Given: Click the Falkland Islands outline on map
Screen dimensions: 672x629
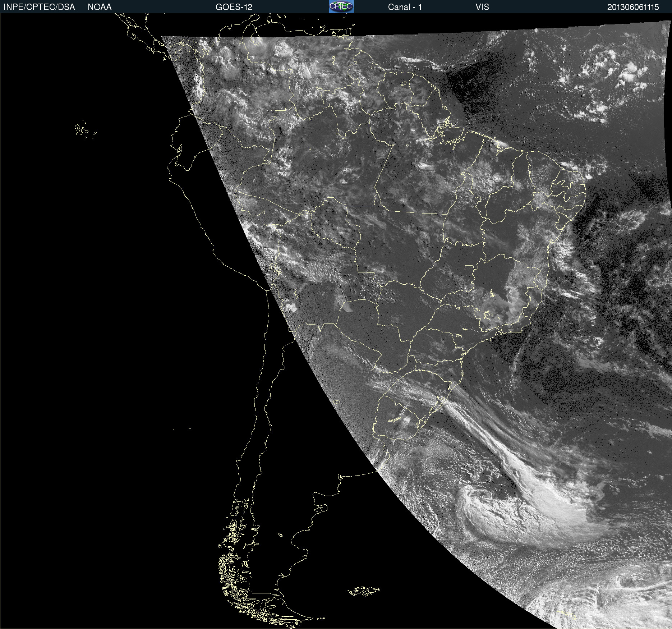Looking at the screenshot, I should (363, 591).
